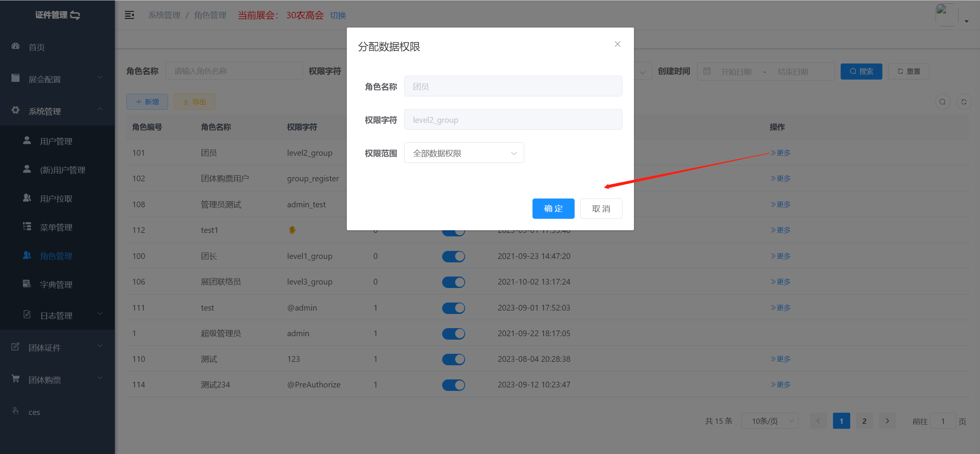Go to page 2 in pagination
The image size is (980, 454).
864,421
